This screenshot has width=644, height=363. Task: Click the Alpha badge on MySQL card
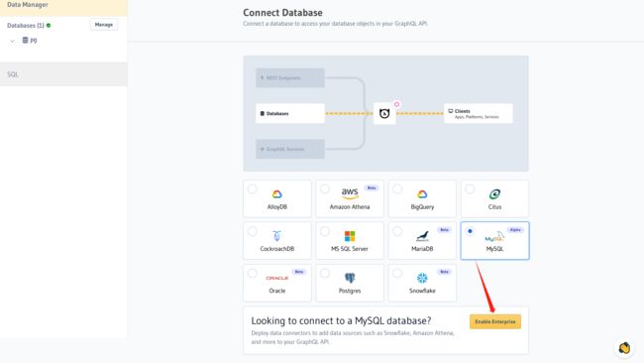pyautogui.click(x=515, y=230)
